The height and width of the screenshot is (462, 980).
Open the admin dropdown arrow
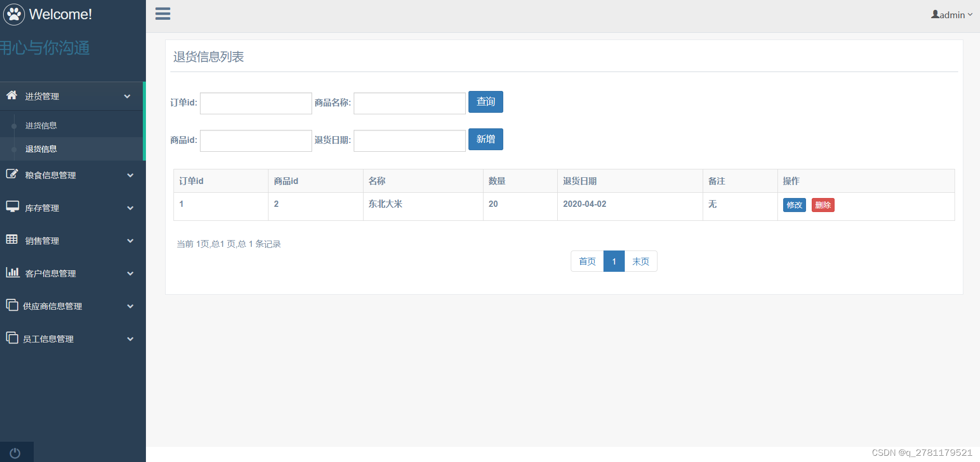click(970, 15)
